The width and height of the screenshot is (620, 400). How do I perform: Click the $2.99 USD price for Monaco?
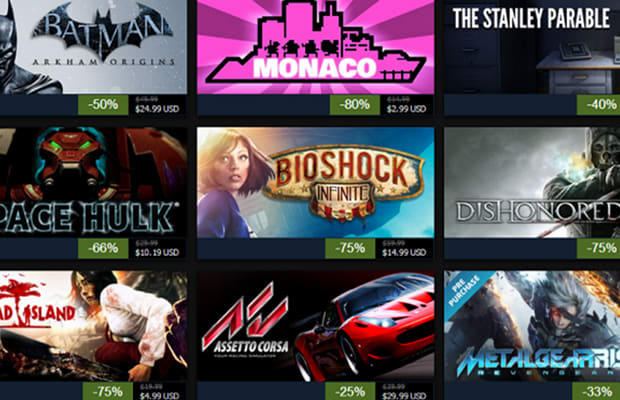(x=406, y=109)
